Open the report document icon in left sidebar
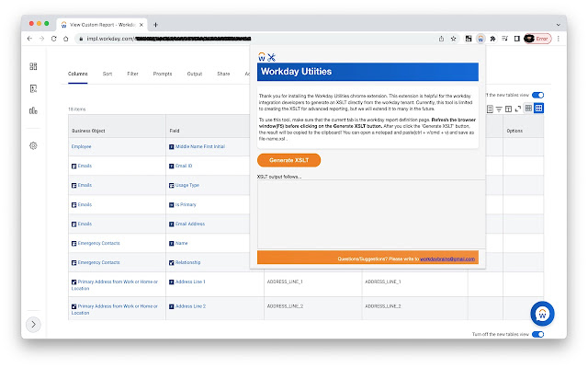This screenshot has width=588, height=368. [x=33, y=88]
